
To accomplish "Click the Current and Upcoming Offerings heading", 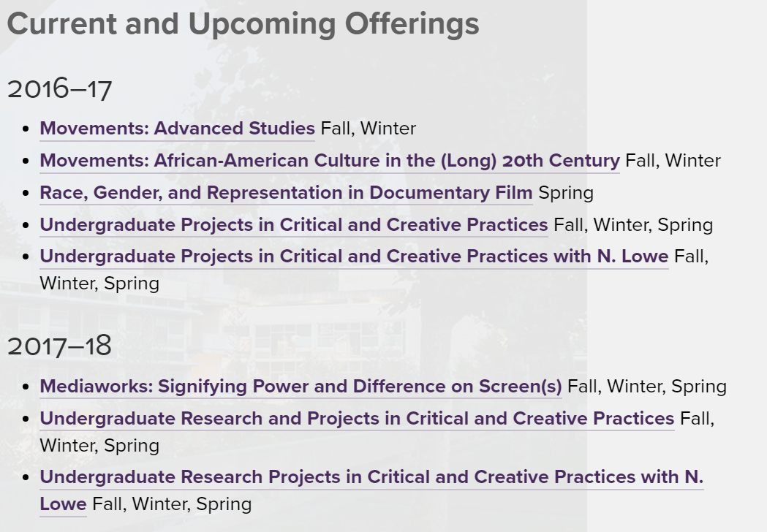I will pos(243,24).
